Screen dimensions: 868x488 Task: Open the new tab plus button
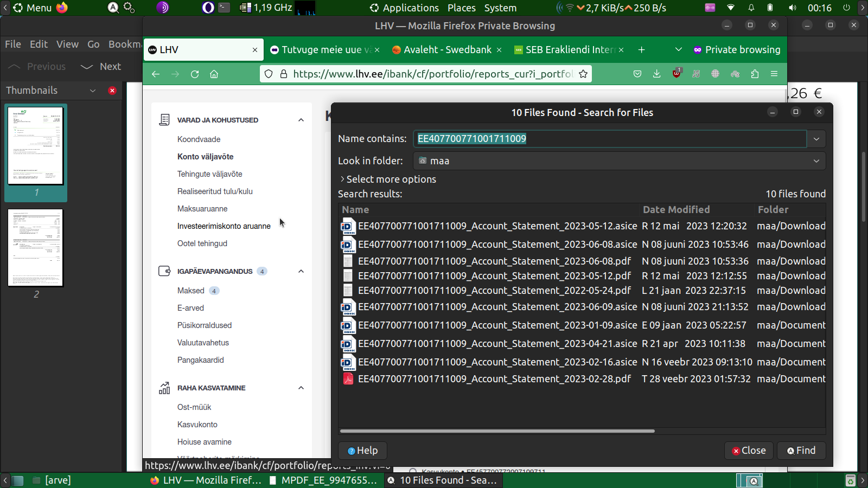click(641, 50)
